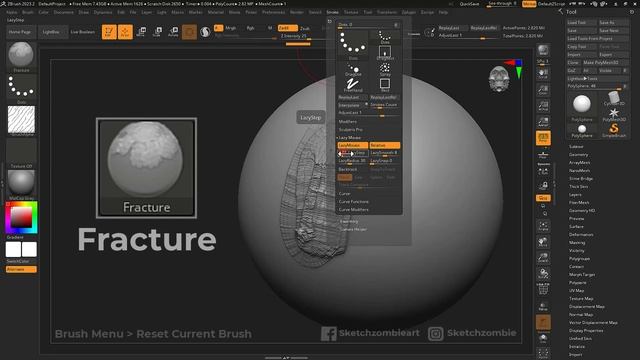640x360 pixels.
Task: Expand the Subtool section in Tool panel
Action: point(576,147)
